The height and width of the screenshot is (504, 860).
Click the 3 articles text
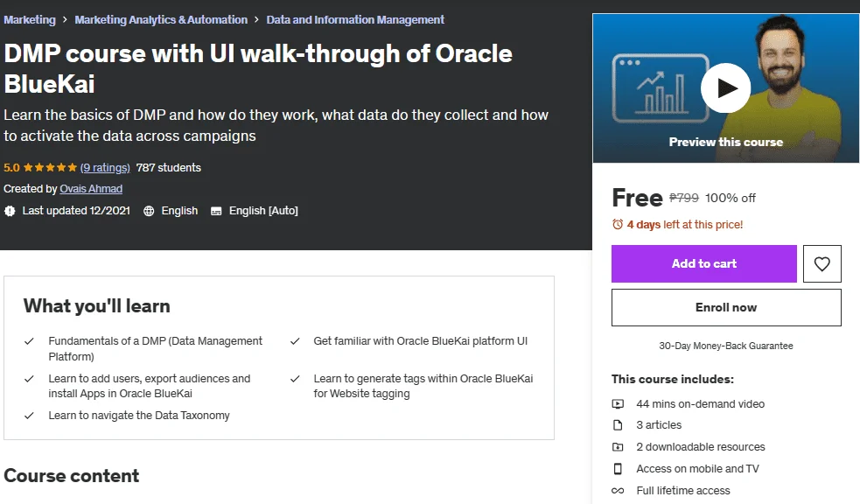click(659, 425)
